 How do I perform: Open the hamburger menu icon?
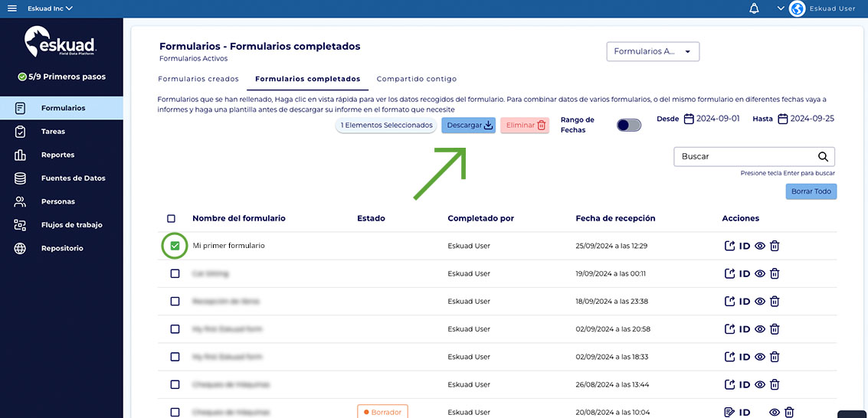click(11, 8)
